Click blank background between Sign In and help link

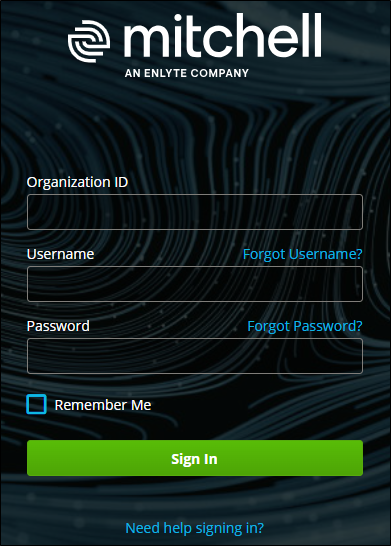(x=195, y=498)
